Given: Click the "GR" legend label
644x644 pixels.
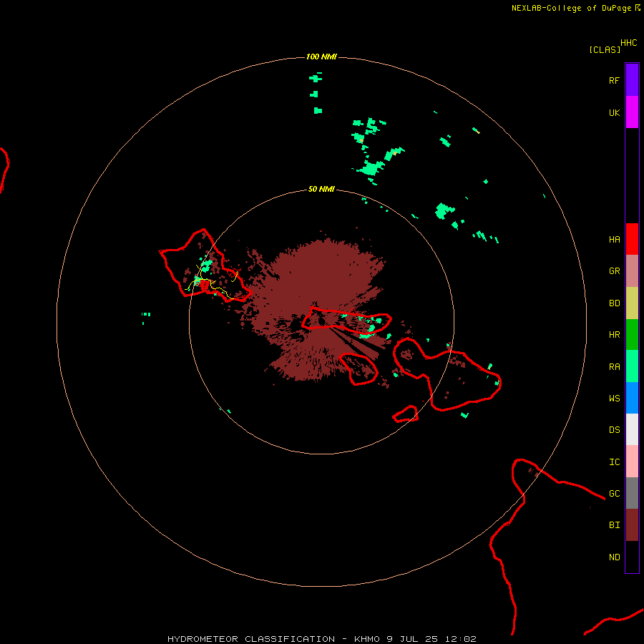Looking at the screenshot, I should [x=614, y=271].
